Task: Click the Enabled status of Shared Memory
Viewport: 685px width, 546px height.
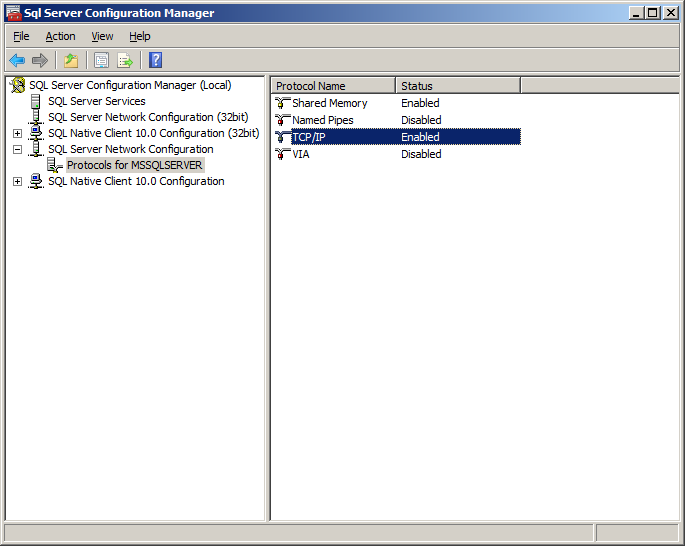Action: coord(420,103)
